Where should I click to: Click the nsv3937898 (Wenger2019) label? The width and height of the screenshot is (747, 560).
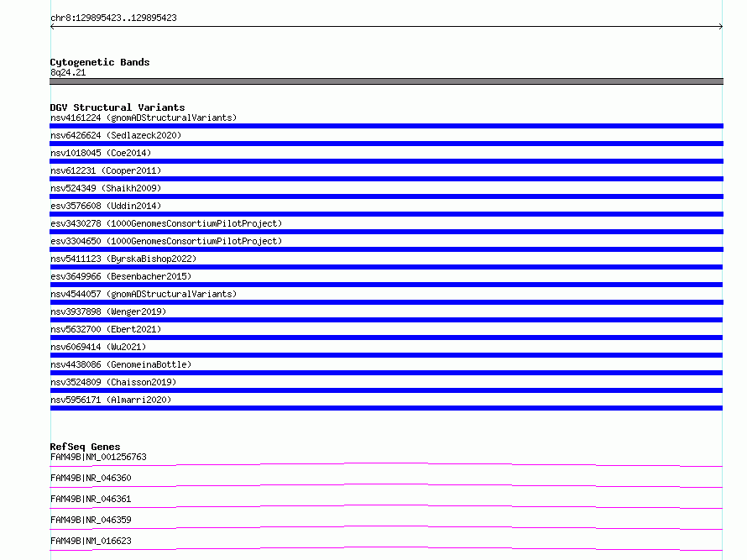pos(108,311)
